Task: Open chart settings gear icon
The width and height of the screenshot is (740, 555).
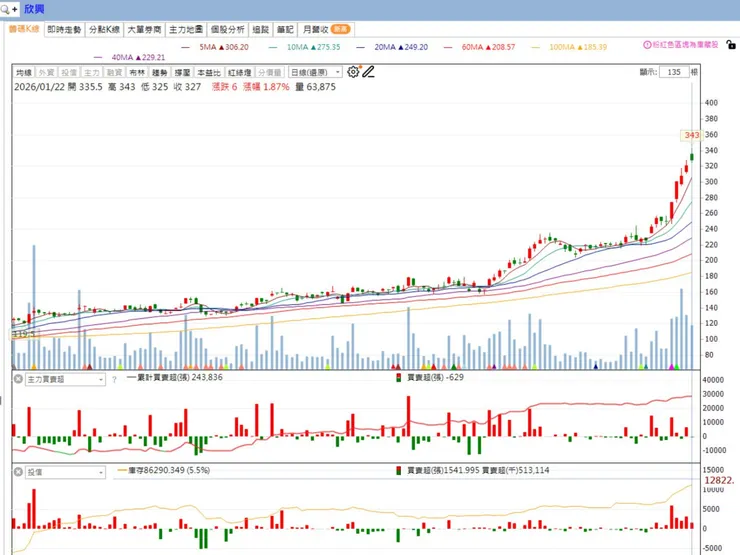Action: (x=353, y=72)
